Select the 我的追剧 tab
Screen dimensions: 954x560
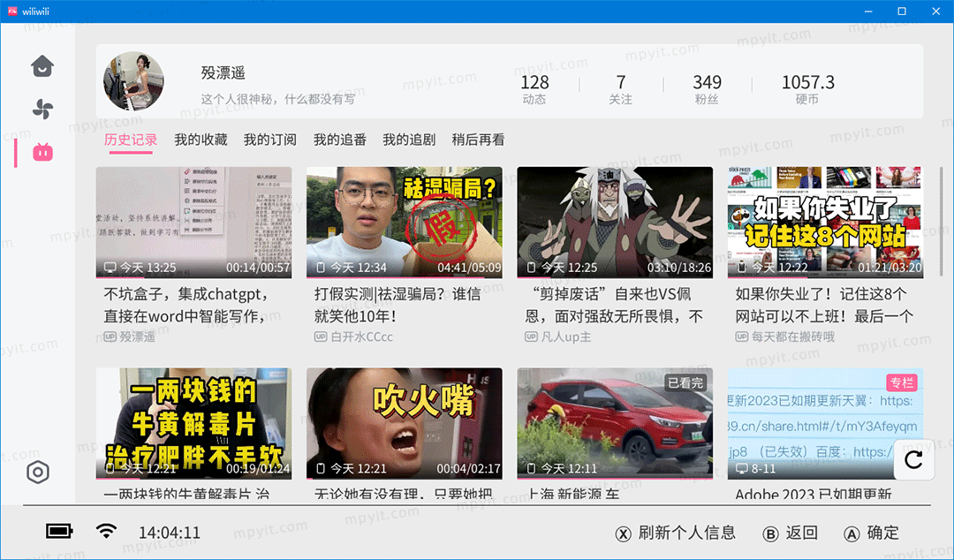tap(409, 140)
